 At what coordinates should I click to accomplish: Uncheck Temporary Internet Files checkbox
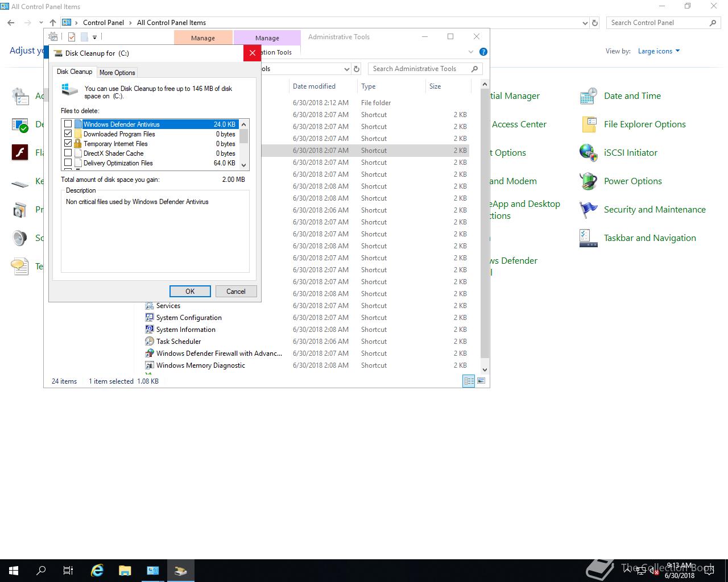pyautogui.click(x=68, y=143)
